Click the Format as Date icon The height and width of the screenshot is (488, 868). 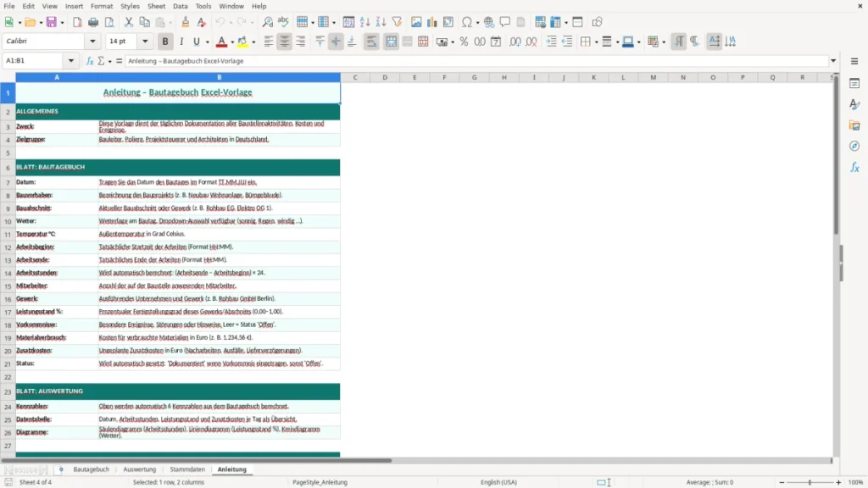pyautogui.click(x=496, y=42)
